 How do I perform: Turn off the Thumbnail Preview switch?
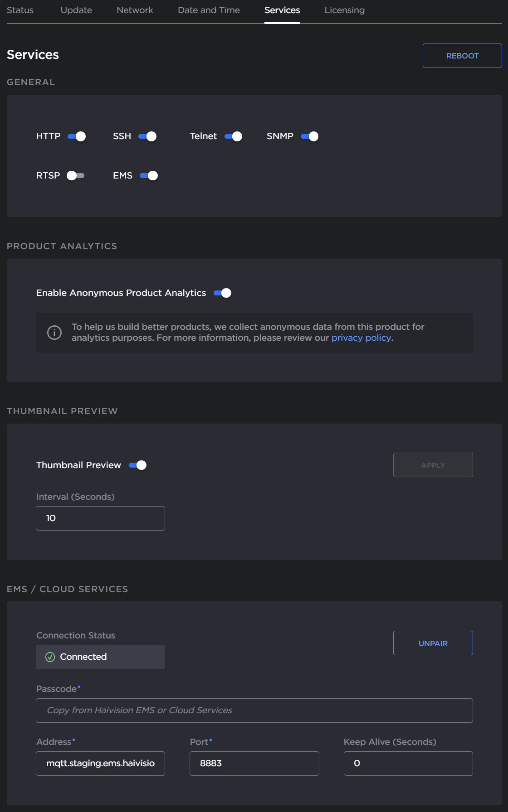pos(138,465)
